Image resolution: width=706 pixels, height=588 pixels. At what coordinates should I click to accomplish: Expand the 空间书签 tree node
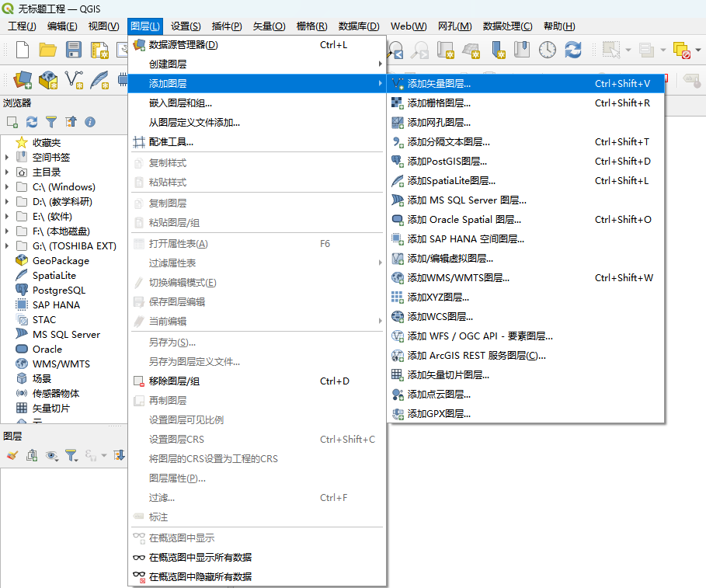(x=7, y=158)
